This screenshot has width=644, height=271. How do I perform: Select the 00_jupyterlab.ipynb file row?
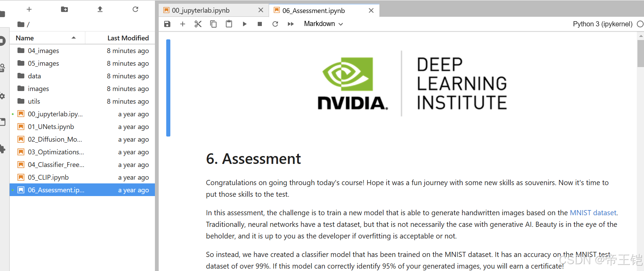pyautogui.click(x=82, y=114)
